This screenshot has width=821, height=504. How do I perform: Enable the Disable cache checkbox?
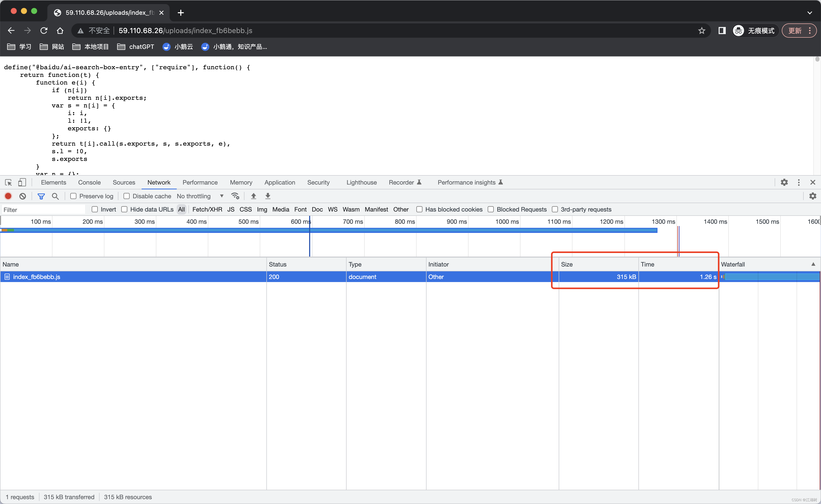(x=126, y=196)
